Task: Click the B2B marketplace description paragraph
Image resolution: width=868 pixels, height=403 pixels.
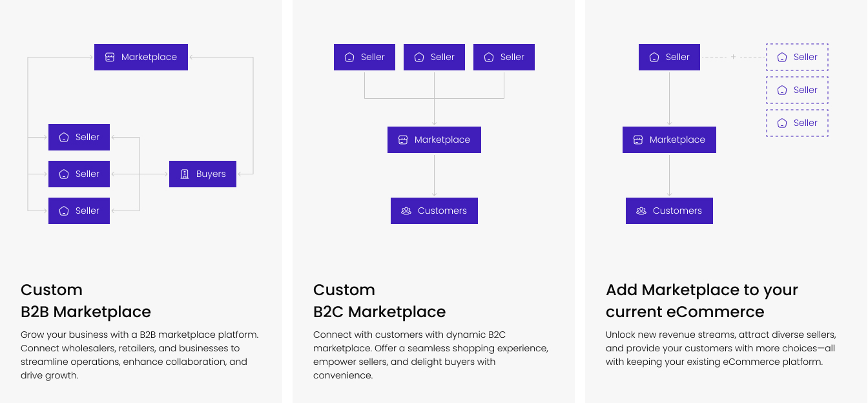Action: pos(139,355)
